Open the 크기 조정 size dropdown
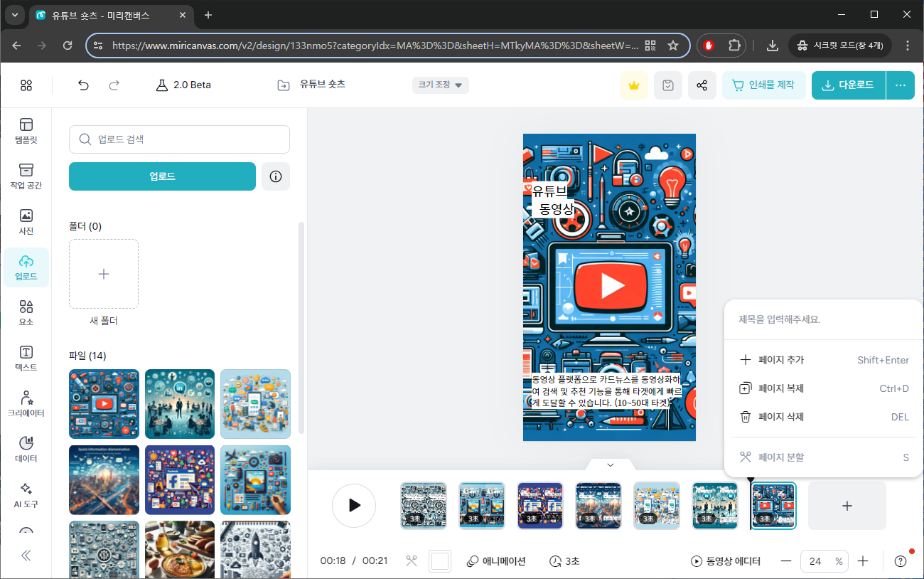 pyautogui.click(x=441, y=85)
